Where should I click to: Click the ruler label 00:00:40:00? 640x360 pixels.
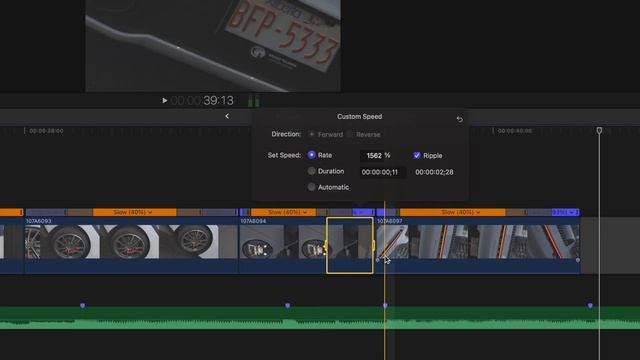[x=515, y=131]
